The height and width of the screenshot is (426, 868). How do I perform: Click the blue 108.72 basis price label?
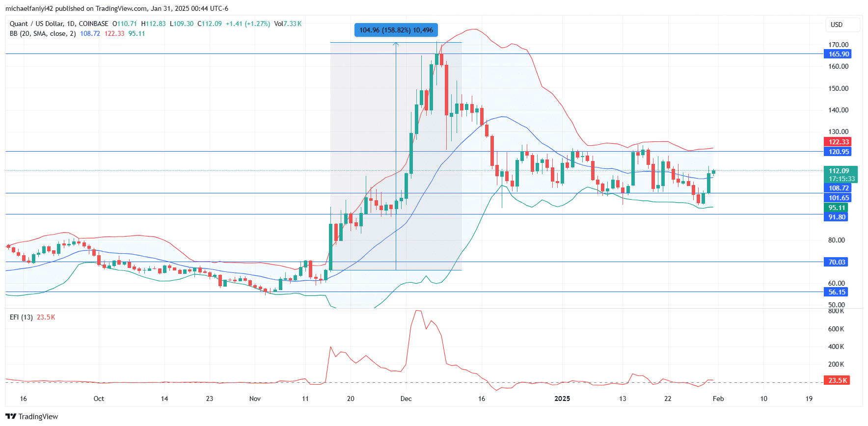837,188
